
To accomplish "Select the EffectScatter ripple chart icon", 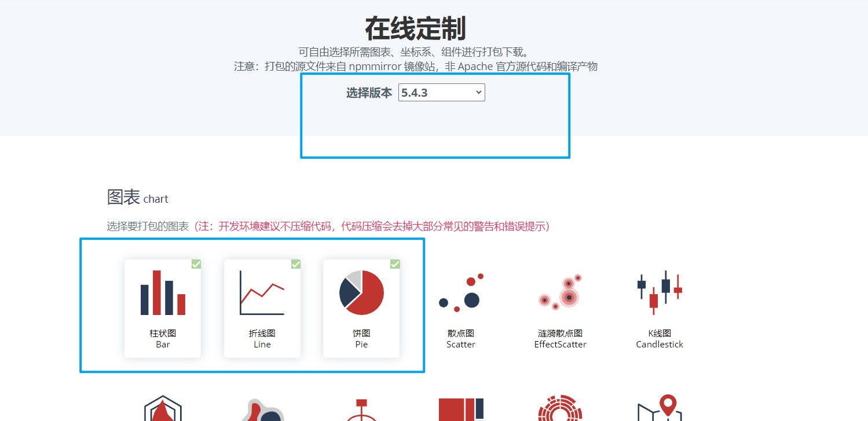I will point(560,292).
